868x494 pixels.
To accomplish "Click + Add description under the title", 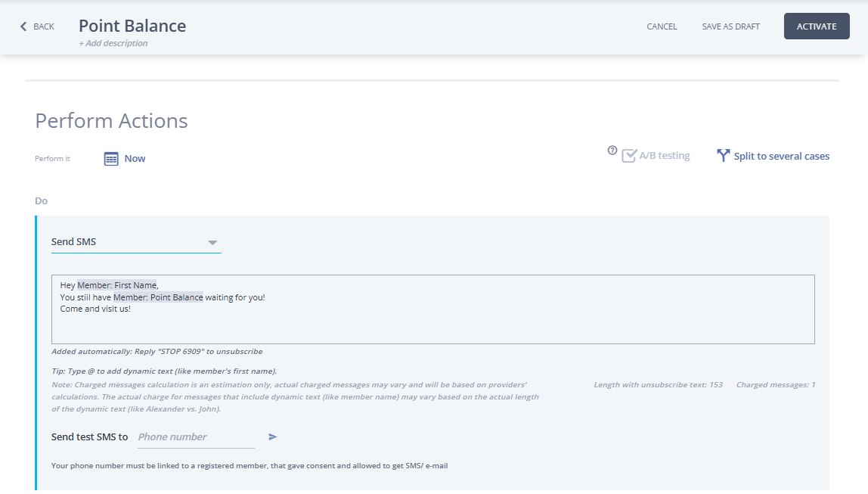I will pos(113,43).
